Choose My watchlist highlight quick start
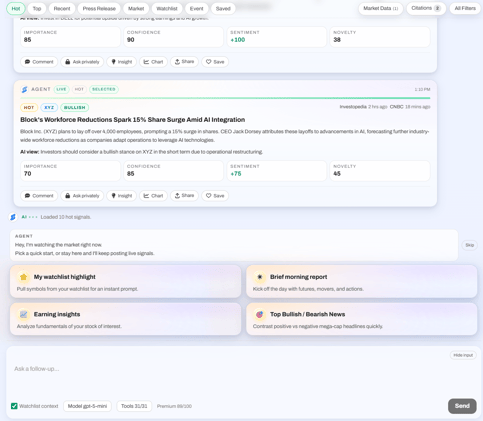This screenshot has height=421, width=483. tap(126, 282)
